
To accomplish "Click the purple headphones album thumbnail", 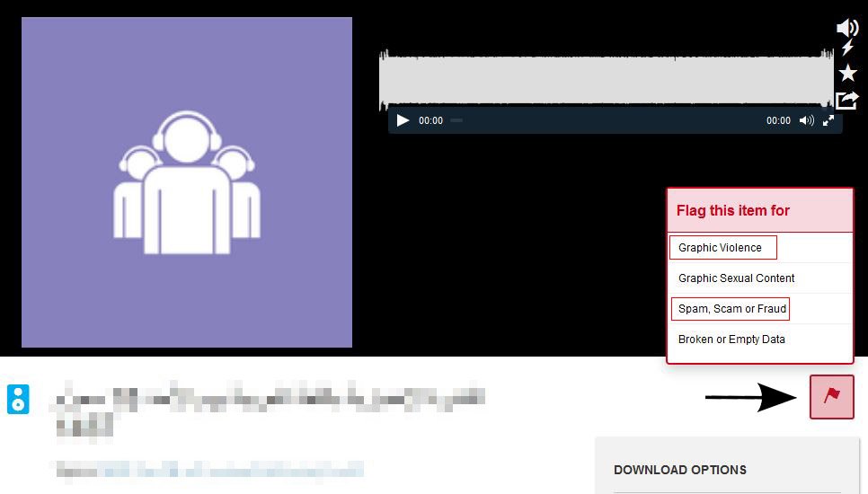I will pos(187,182).
